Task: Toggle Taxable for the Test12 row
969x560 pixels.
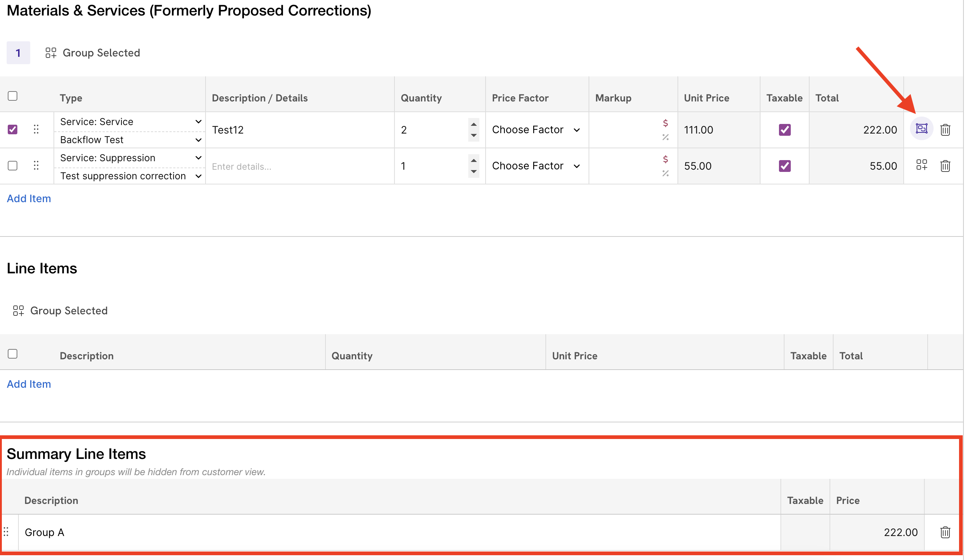Action: (784, 130)
